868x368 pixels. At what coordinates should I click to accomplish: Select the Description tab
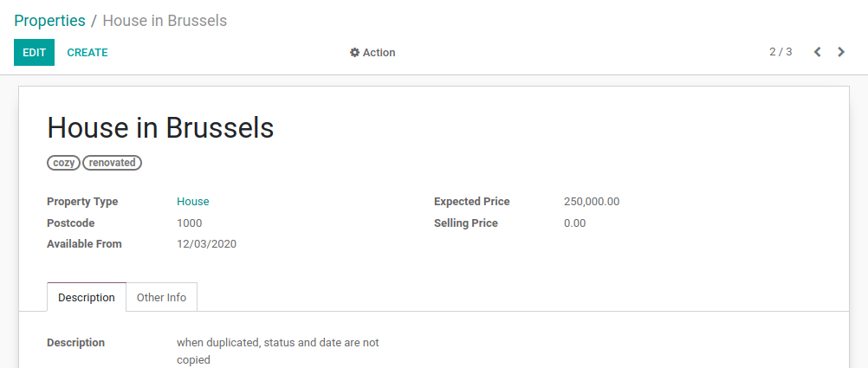click(87, 297)
